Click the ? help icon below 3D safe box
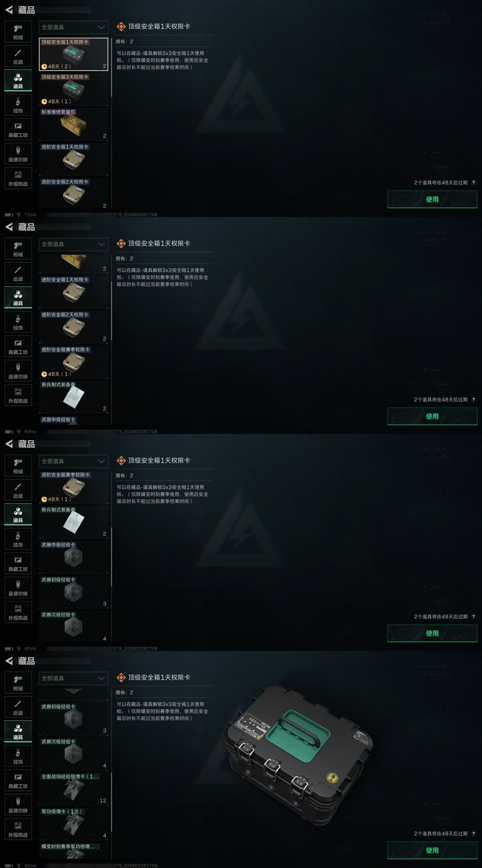The image size is (482, 868). pos(473,833)
